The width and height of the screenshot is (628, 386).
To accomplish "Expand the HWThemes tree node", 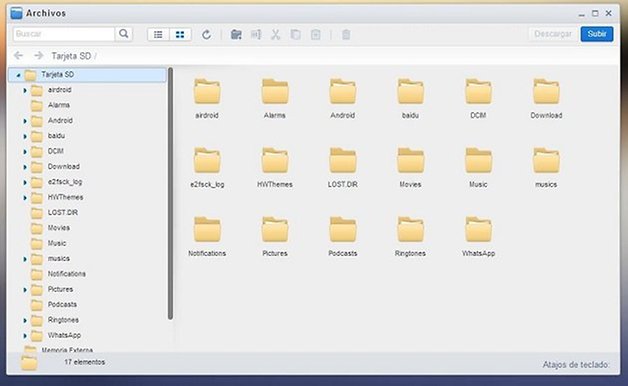I will (x=25, y=198).
